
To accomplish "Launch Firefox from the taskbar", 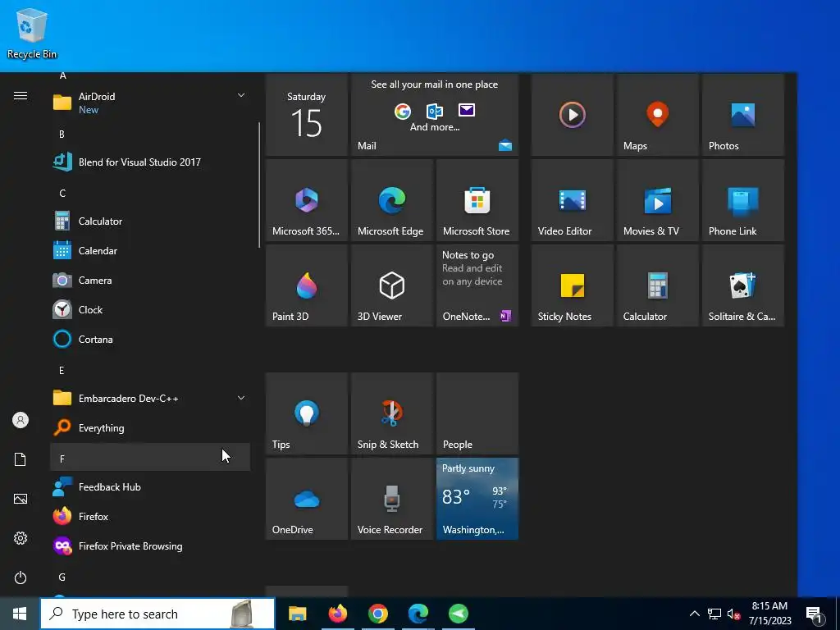I will point(337,614).
